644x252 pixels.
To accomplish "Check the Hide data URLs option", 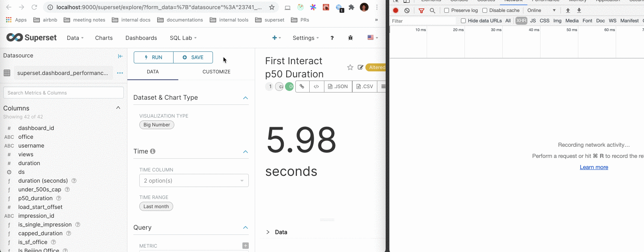I will point(463,21).
